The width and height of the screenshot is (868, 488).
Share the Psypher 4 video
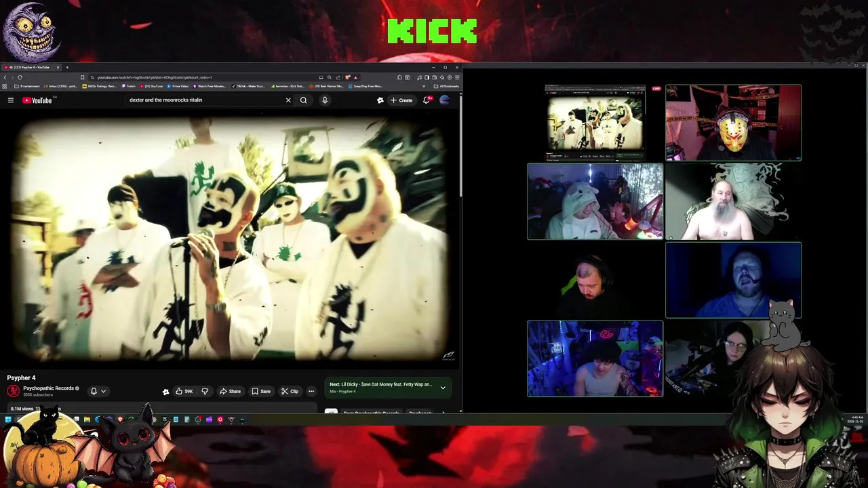[x=231, y=391]
